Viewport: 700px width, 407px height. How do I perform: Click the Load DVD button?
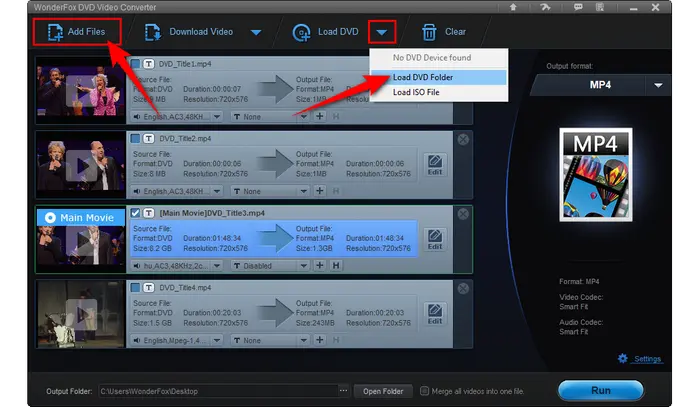pos(326,32)
